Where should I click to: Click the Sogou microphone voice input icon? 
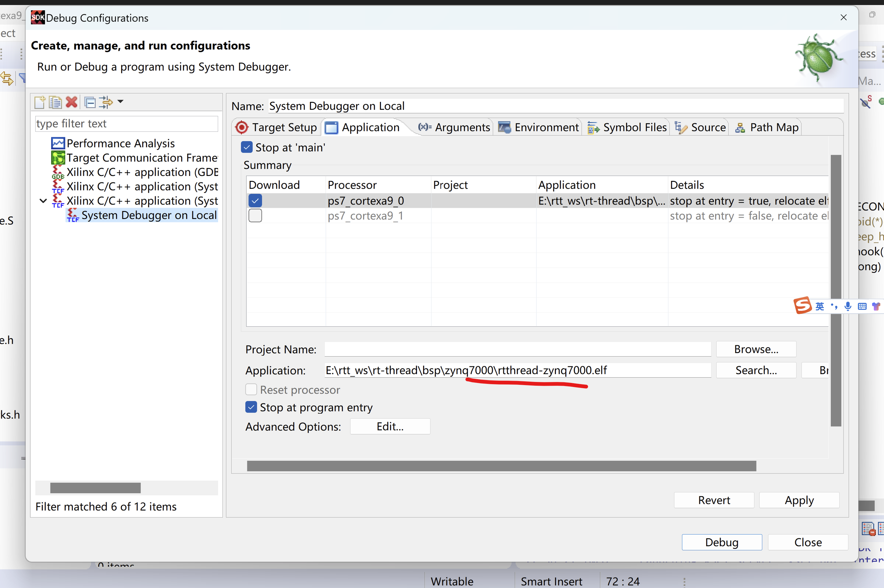(848, 307)
